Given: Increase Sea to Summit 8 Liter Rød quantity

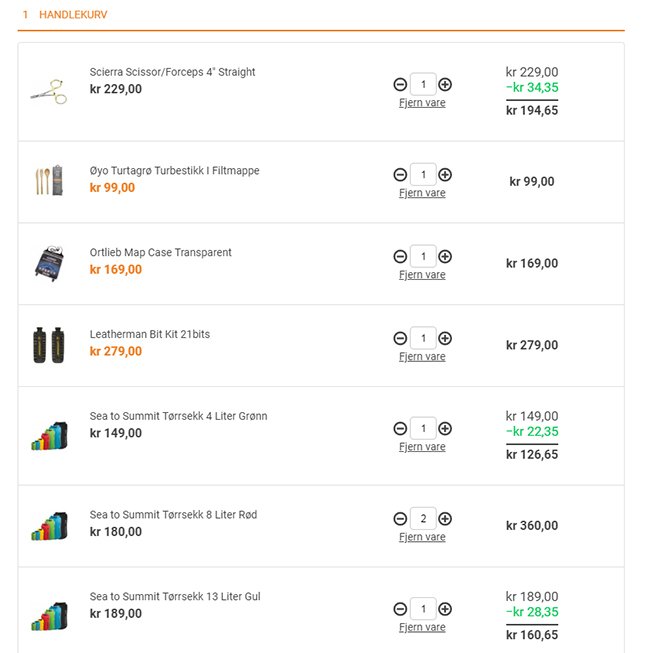Looking at the screenshot, I should tap(445, 519).
